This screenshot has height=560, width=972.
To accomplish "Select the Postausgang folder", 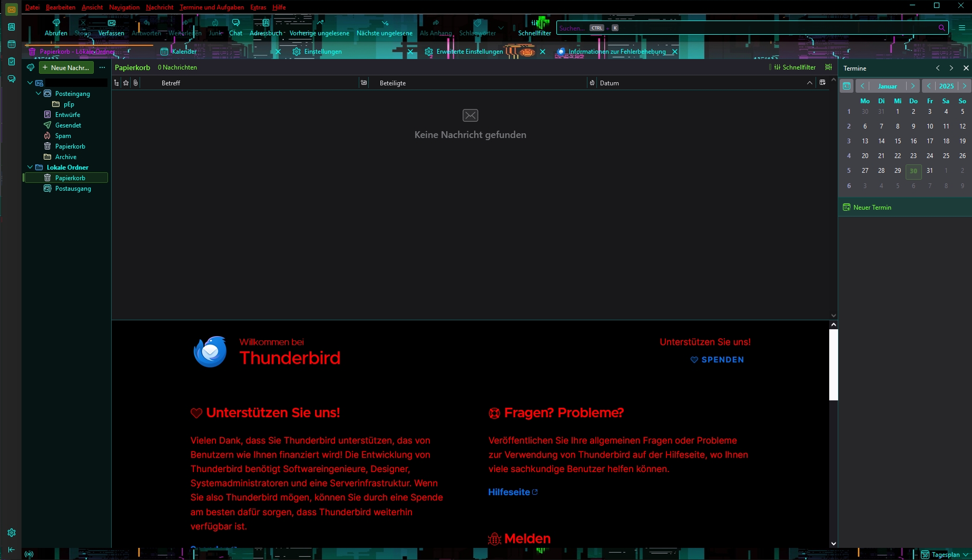I will (x=73, y=189).
